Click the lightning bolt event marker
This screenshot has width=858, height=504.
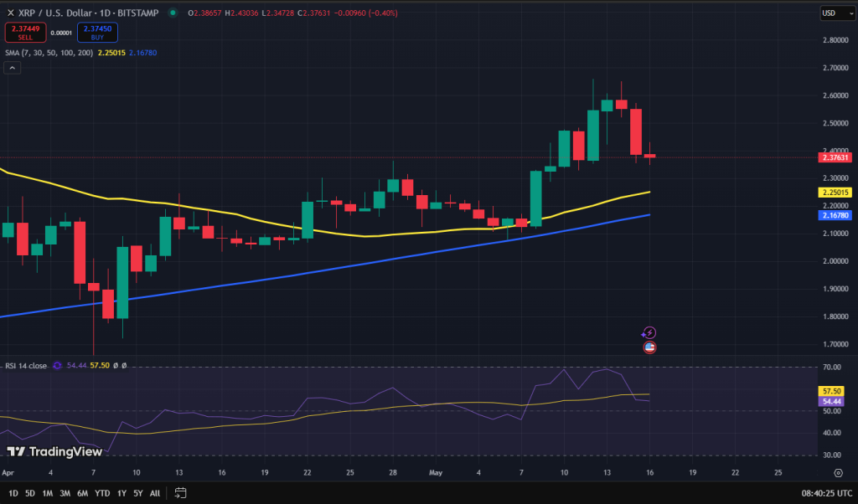click(649, 332)
